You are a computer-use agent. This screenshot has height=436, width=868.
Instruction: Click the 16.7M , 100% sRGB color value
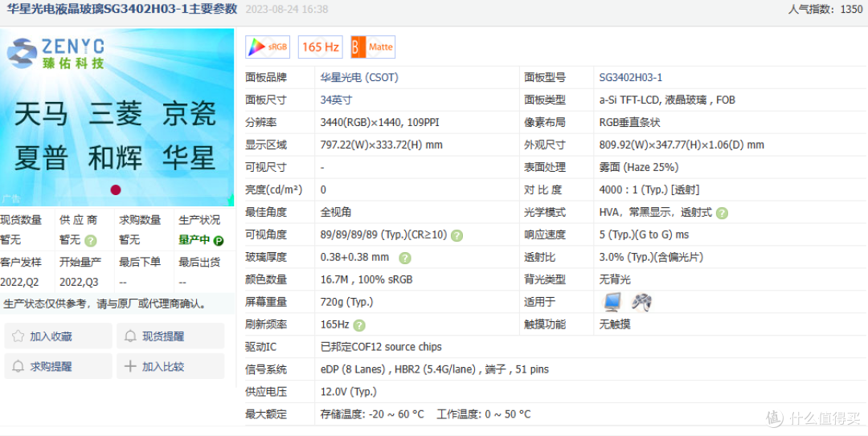click(366, 280)
